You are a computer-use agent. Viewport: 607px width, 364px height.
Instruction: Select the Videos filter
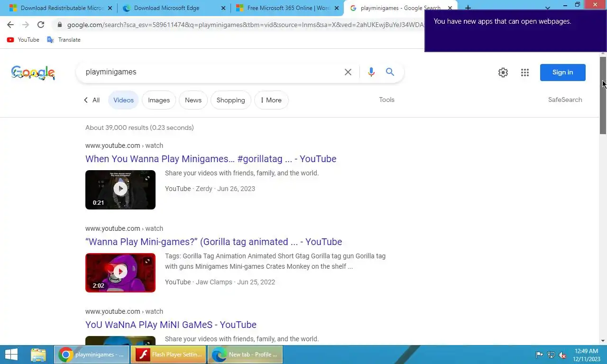click(x=123, y=100)
